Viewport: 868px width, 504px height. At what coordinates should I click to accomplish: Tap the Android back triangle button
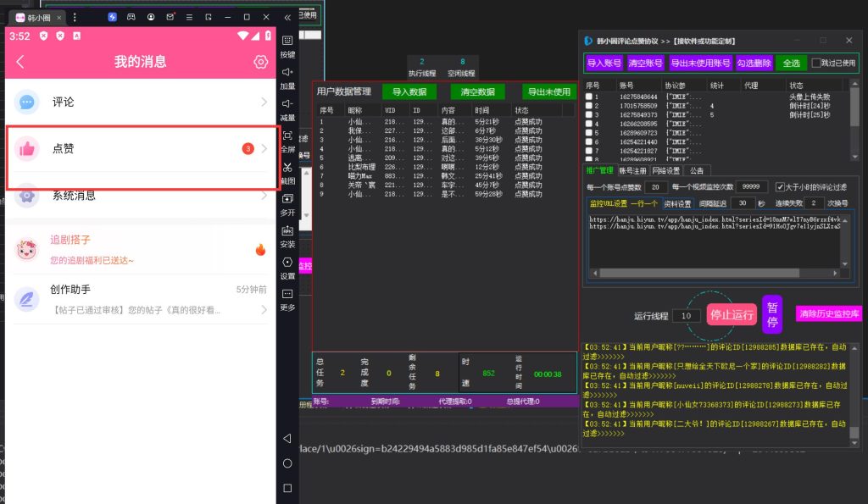(287, 438)
